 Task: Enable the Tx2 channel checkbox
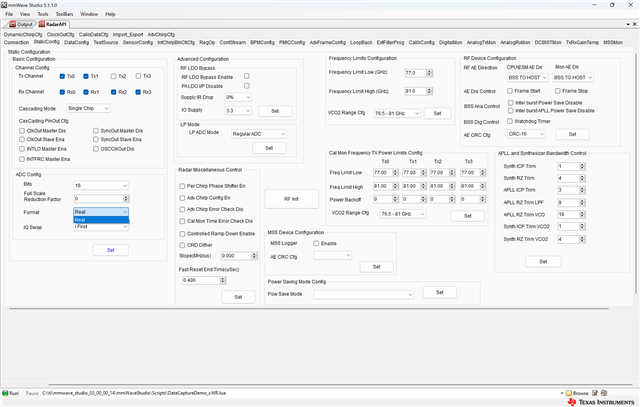point(113,76)
